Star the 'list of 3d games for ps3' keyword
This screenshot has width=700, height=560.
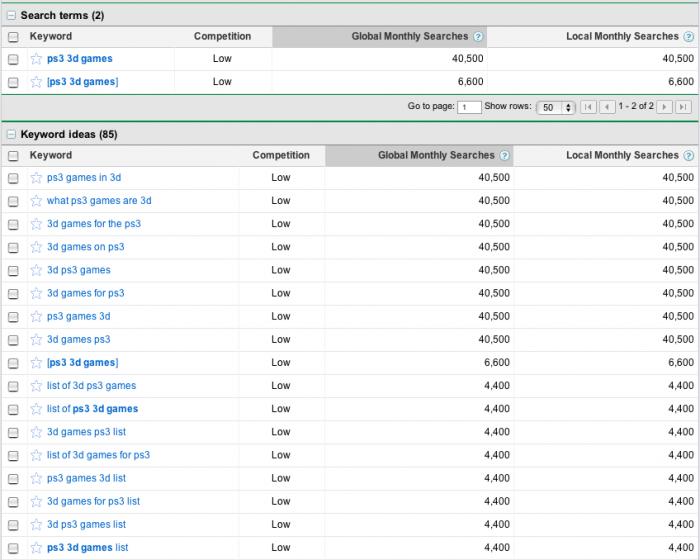pos(36,456)
